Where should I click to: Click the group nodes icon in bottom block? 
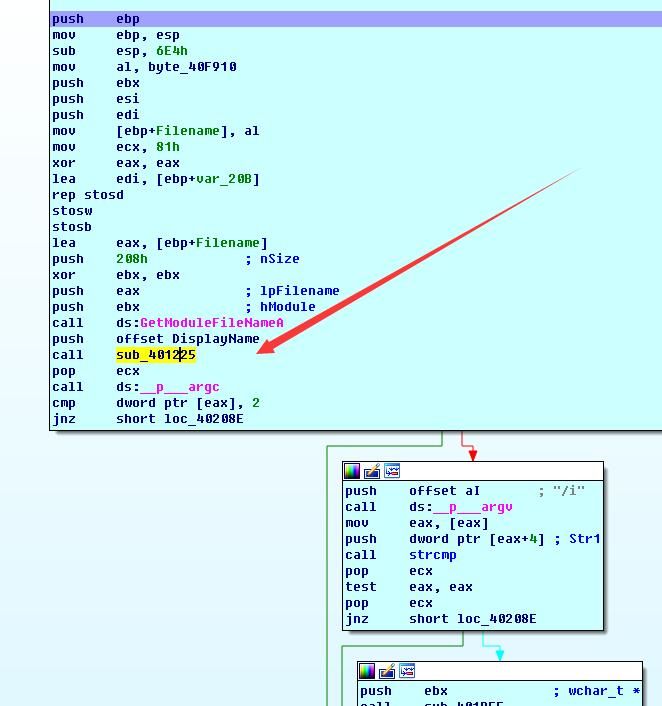click(x=407, y=671)
